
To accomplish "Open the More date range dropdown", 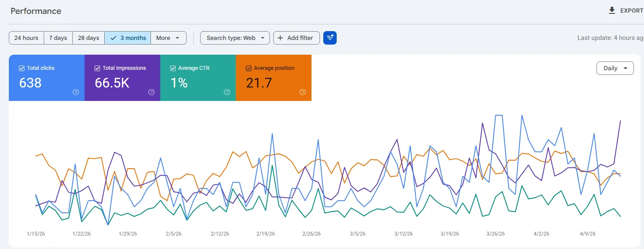I will tap(168, 38).
